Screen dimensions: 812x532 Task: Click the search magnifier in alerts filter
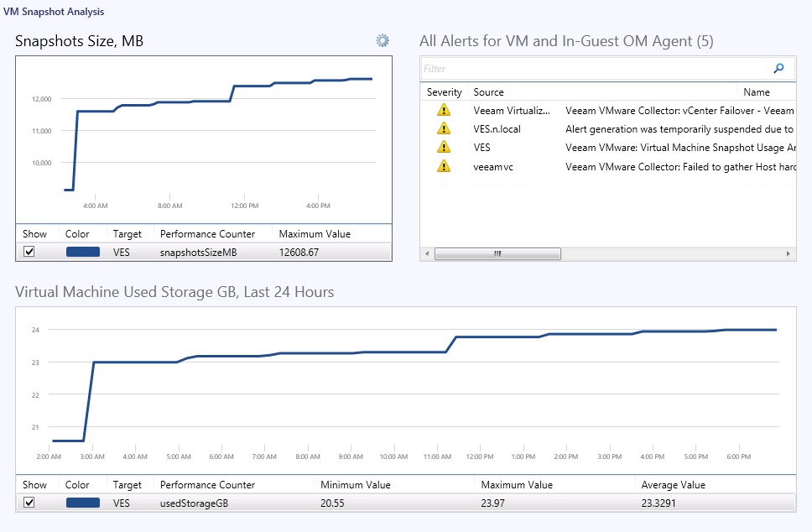pyautogui.click(x=778, y=69)
